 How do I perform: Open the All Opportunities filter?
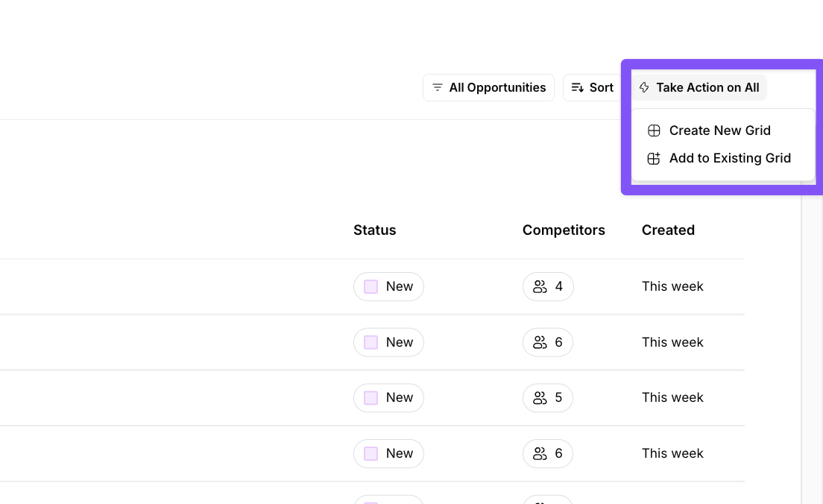pos(488,88)
